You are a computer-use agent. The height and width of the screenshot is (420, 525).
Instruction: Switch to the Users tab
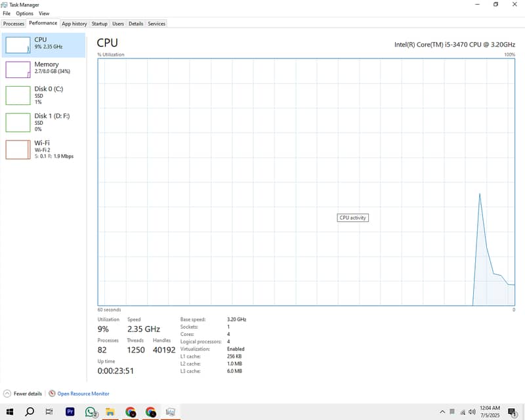[x=118, y=24]
